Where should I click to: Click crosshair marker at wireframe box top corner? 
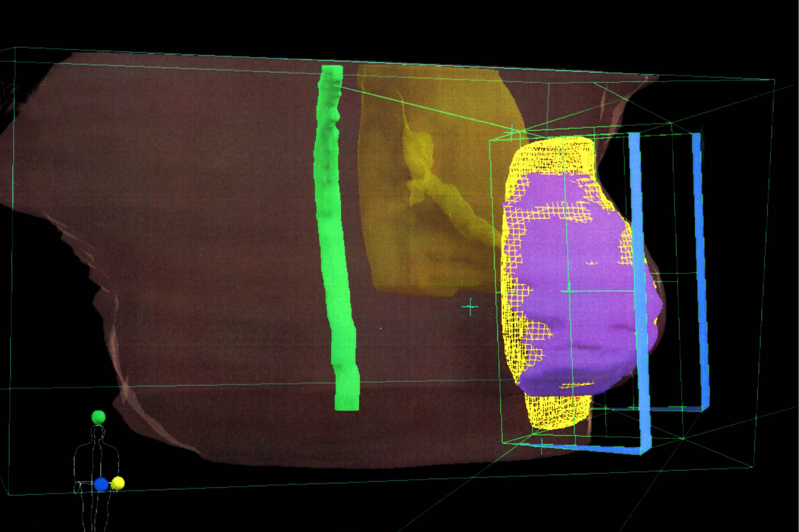click(512, 132)
